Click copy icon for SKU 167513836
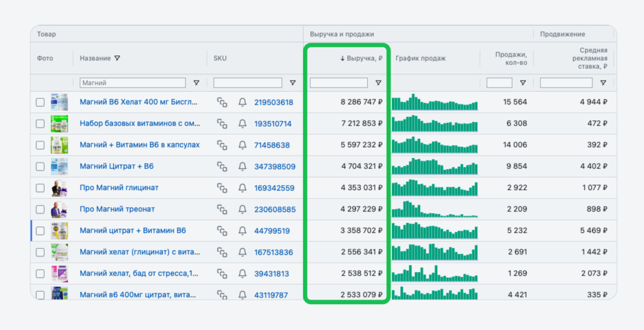The height and width of the screenshot is (330, 644). click(222, 252)
